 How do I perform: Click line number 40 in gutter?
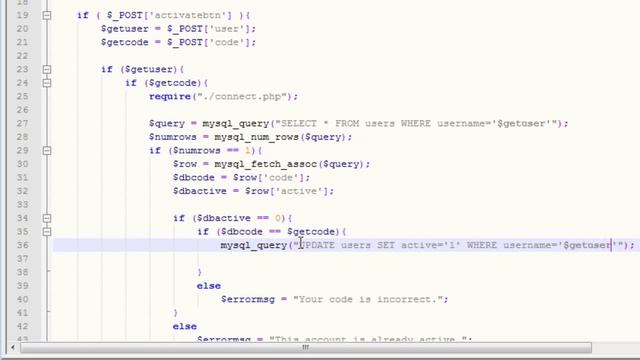click(23, 299)
